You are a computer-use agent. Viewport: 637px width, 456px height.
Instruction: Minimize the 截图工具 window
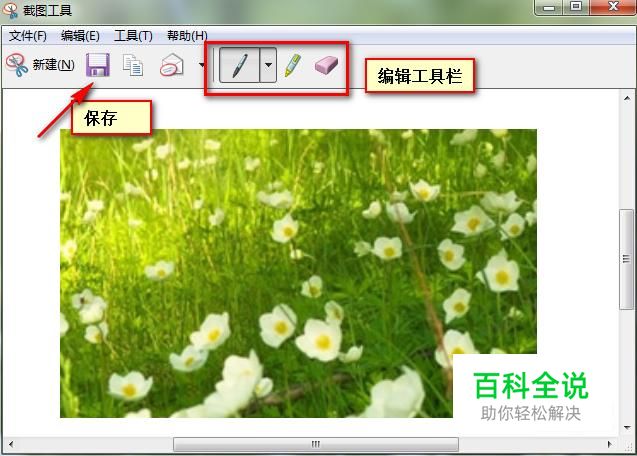click(x=549, y=7)
